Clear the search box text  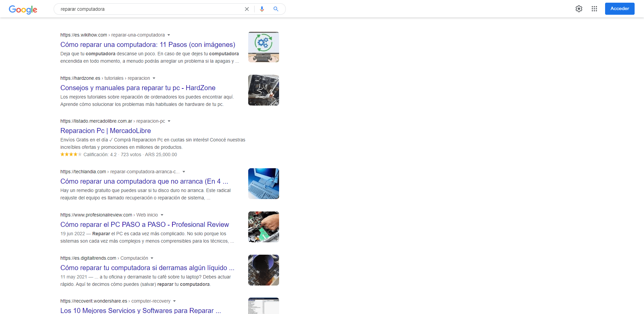click(x=247, y=9)
